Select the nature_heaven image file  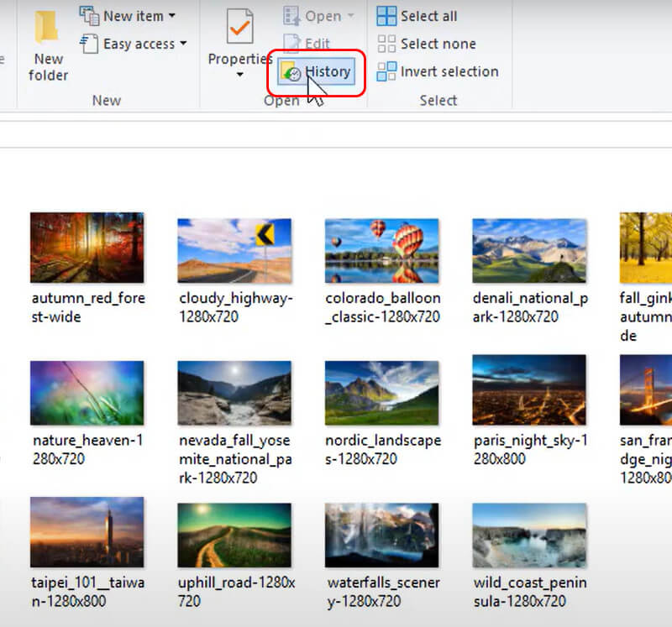[x=87, y=393]
